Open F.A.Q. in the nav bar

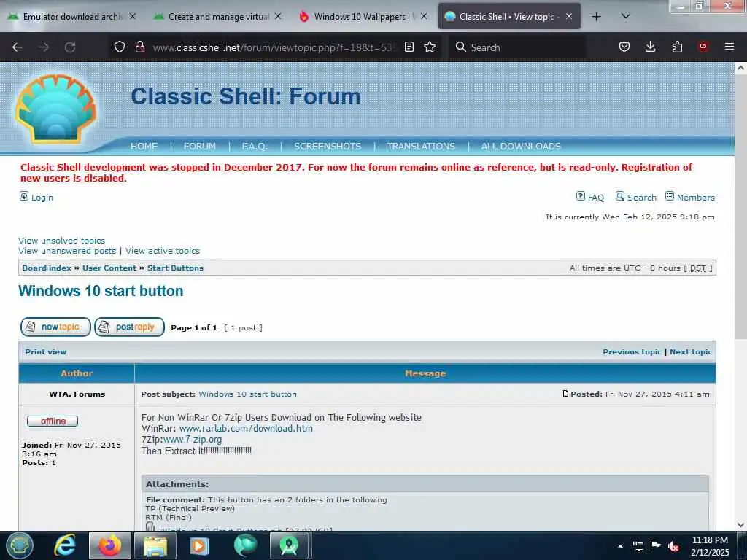(255, 146)
